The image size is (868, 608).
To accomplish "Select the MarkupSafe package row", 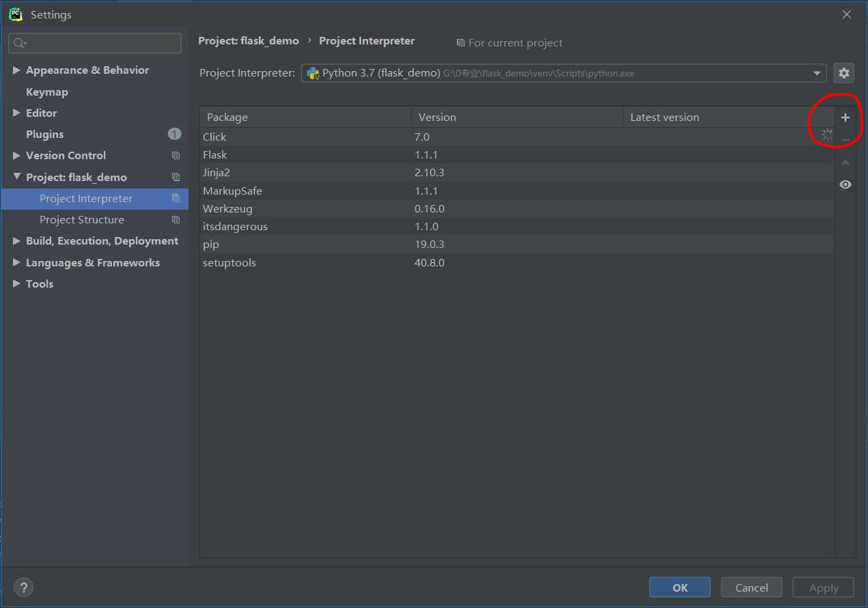I will click(x=517, y=191).
